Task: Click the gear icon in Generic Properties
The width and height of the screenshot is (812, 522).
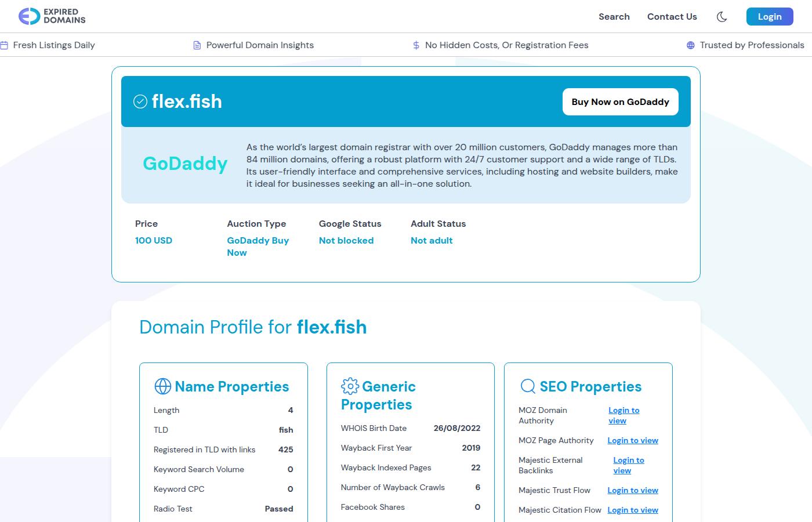Action: pos(350,386)
